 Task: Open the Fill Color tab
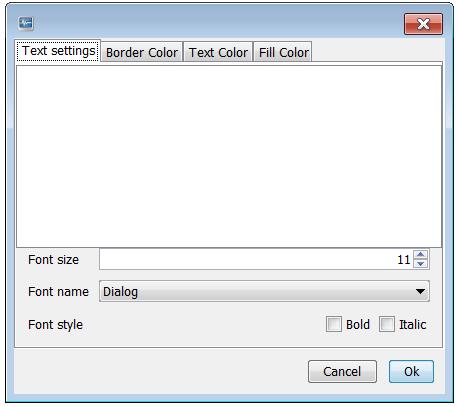(283, 52)
